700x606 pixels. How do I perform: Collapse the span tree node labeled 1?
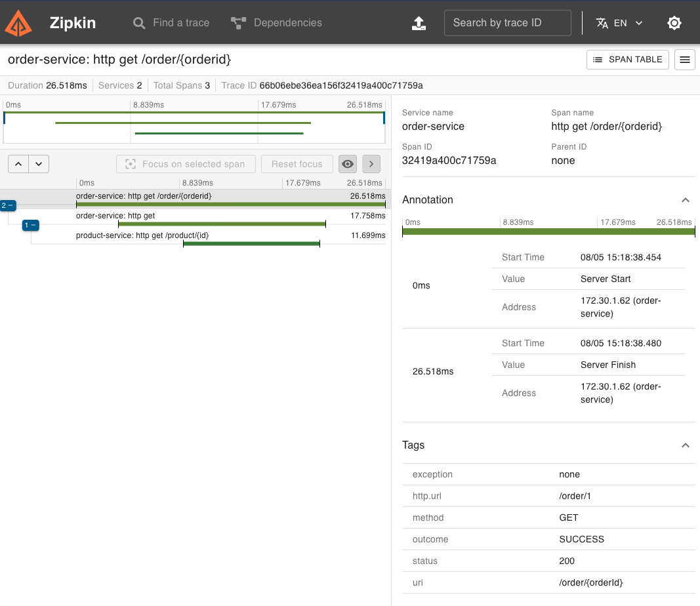click(30, 226)
